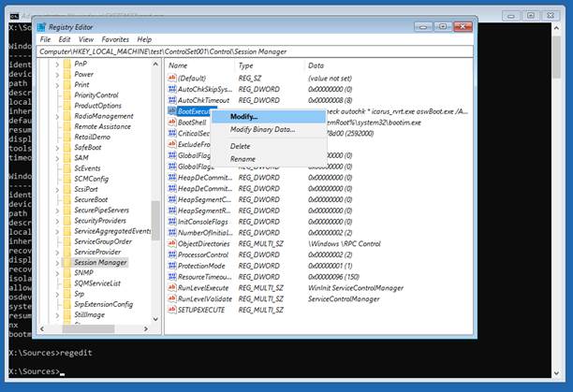Click the SafeBoot folder icon
This screenshot has height=392, width=573.
pyautogui.click(x=67, y=148)
